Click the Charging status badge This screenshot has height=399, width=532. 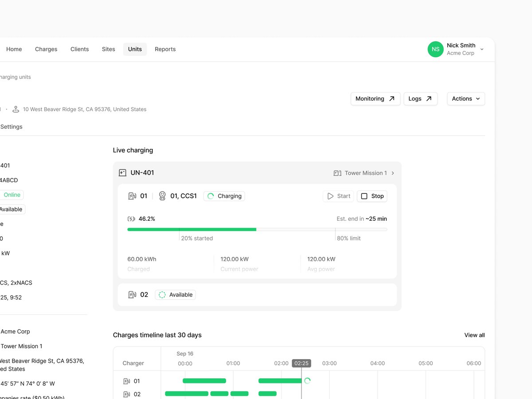(224, 196)
